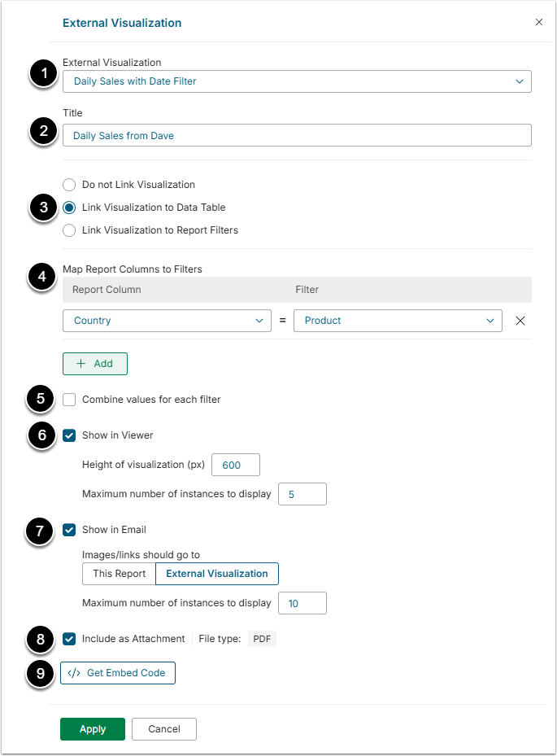Screen dimensions: 557x756
Task: Open the External Visualization dropdown
Action: click(297, 81)
